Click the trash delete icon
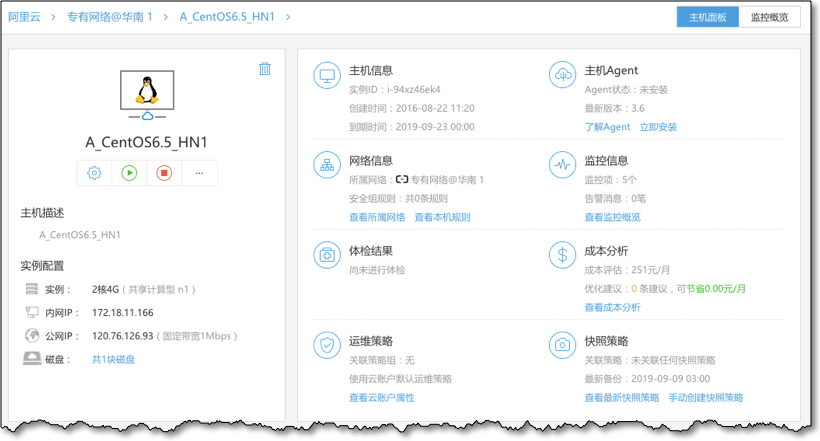The image size is (820, 441). pyautogui.click(x=265, y=69)
